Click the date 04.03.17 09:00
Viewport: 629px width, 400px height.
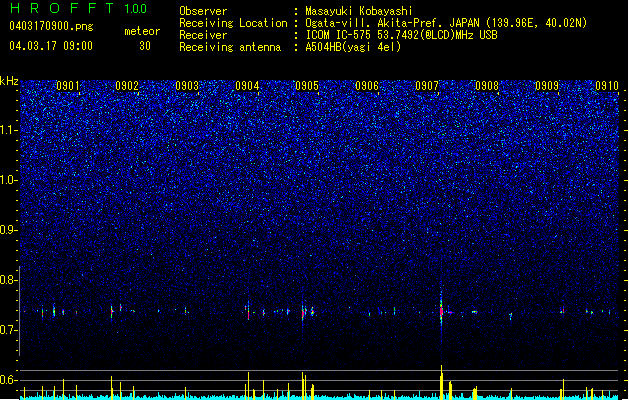[x=51, y=46]
